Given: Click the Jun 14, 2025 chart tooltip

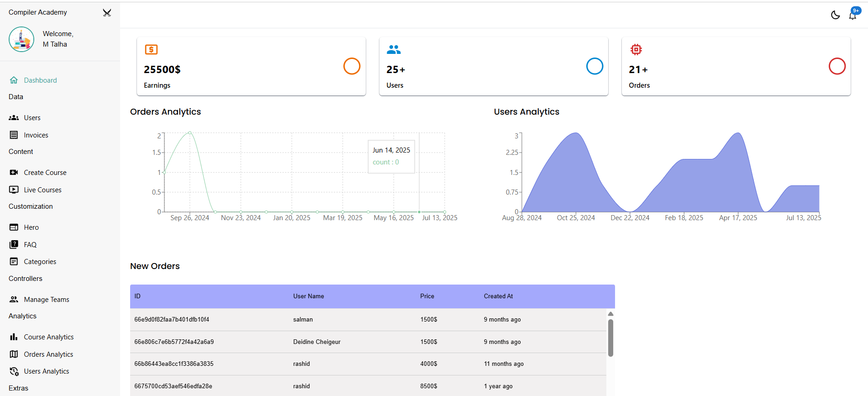Looking at the screenshot, I should tap(391, 156).
